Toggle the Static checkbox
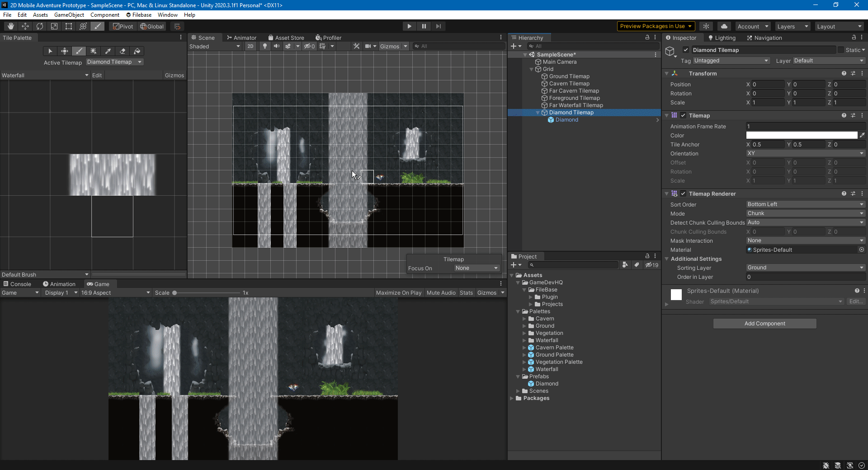Image resolution: width=868 pixels, height=470 pixels. tap(841, 50)
